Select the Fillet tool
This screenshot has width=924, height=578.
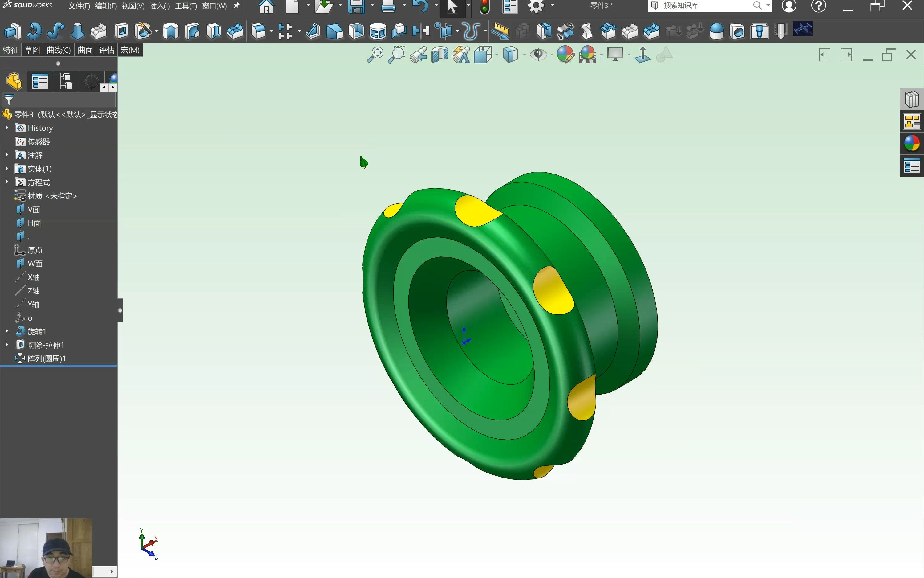coord(258,31)
